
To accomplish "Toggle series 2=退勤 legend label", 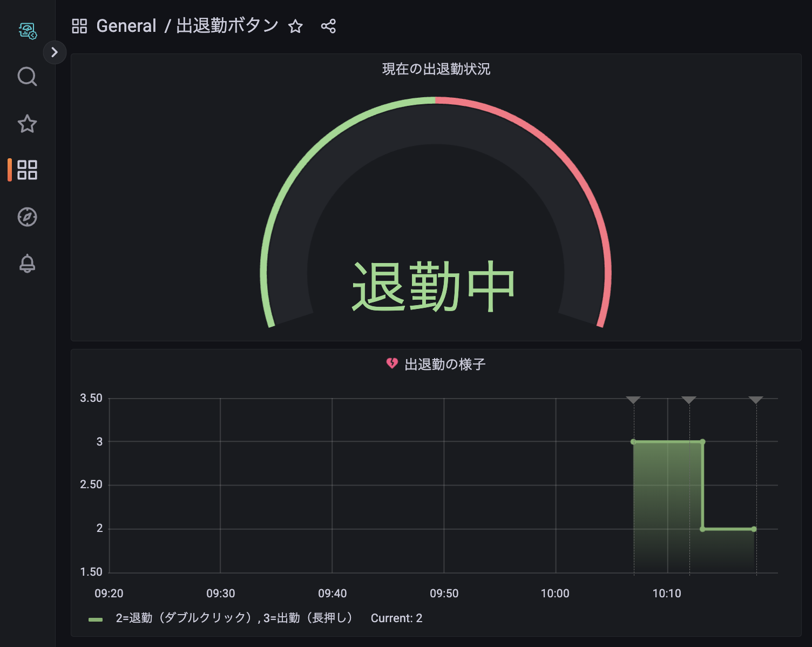I will [x=234, y=618].
